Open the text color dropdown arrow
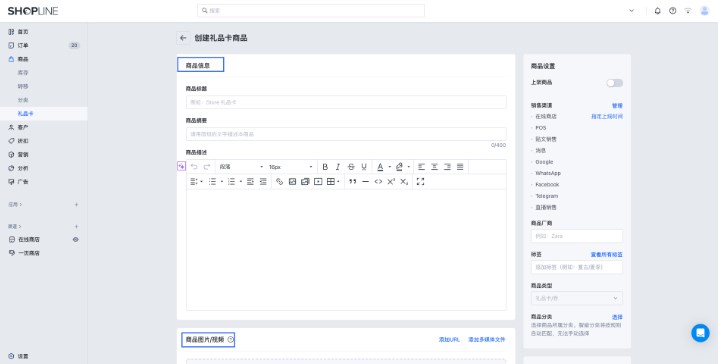This screenshot has width=718, height=364. pyautogui.click(x=390, y=167)
